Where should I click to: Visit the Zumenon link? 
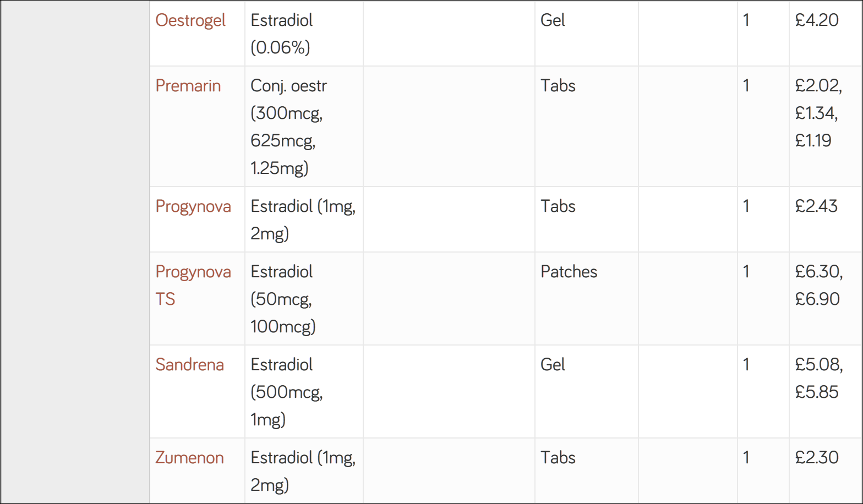click(189, 458)
